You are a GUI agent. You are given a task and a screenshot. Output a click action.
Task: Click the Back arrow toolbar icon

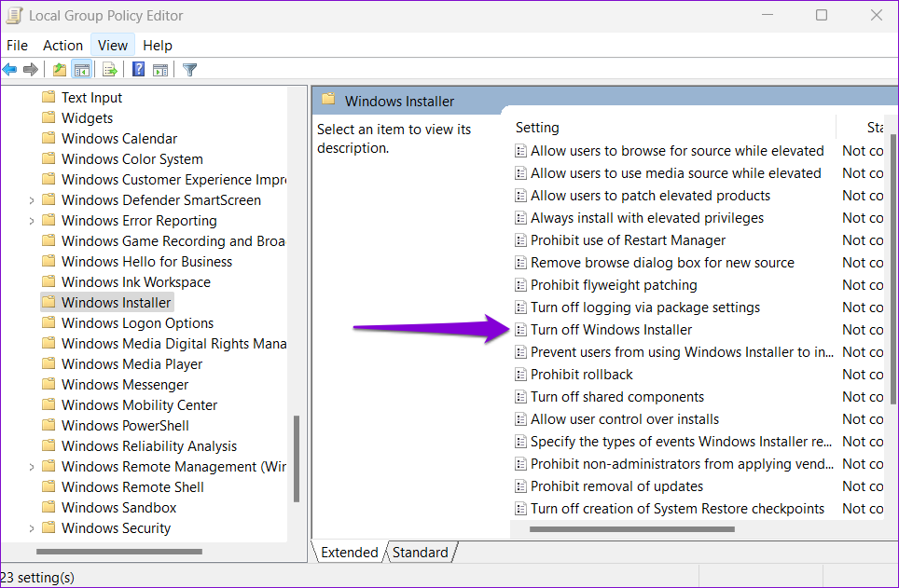(10, 70)
